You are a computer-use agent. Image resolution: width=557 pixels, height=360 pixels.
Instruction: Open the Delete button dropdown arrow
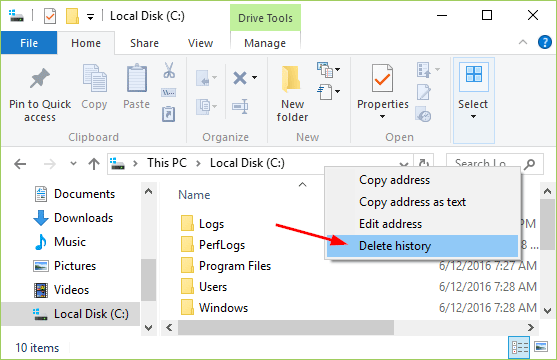pyautogui.click(x=254, y=77)
